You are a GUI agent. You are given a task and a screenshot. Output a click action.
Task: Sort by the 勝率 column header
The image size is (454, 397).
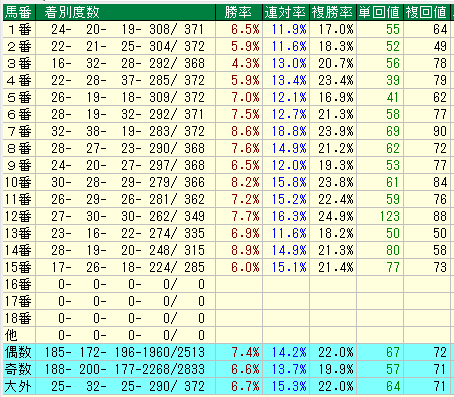tap(239, 12)
